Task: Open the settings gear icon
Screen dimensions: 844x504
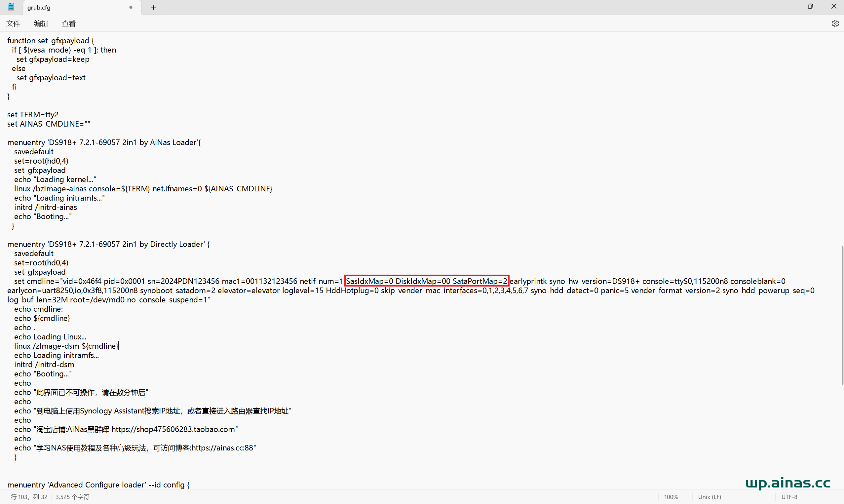Action: tap(835, 23)
